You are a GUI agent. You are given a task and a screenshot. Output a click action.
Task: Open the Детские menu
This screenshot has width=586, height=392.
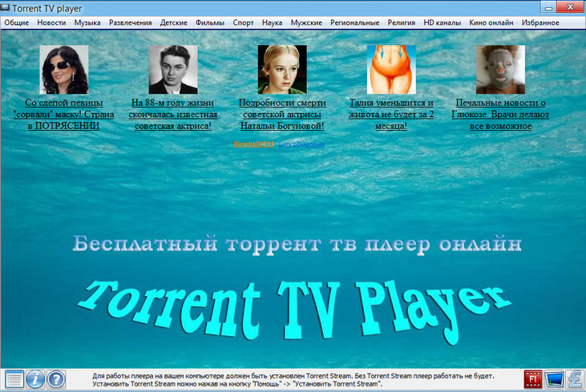(174, 22)
